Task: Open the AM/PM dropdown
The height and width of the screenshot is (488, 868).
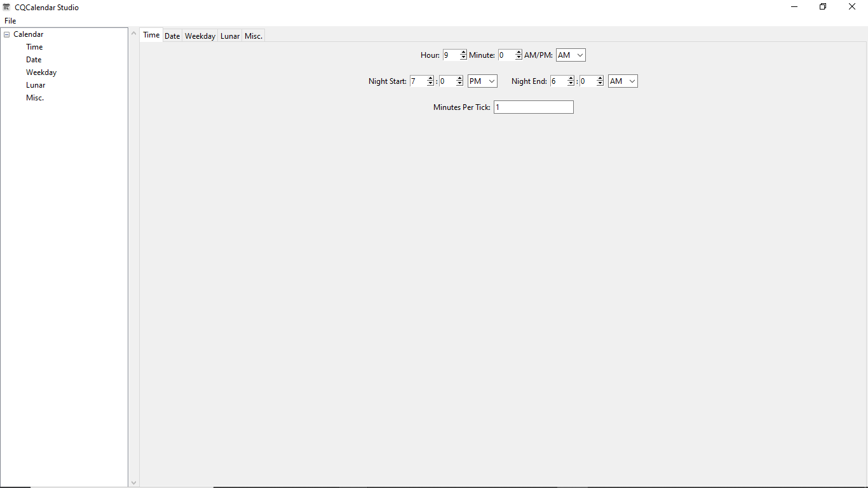Action: point(571,55)
